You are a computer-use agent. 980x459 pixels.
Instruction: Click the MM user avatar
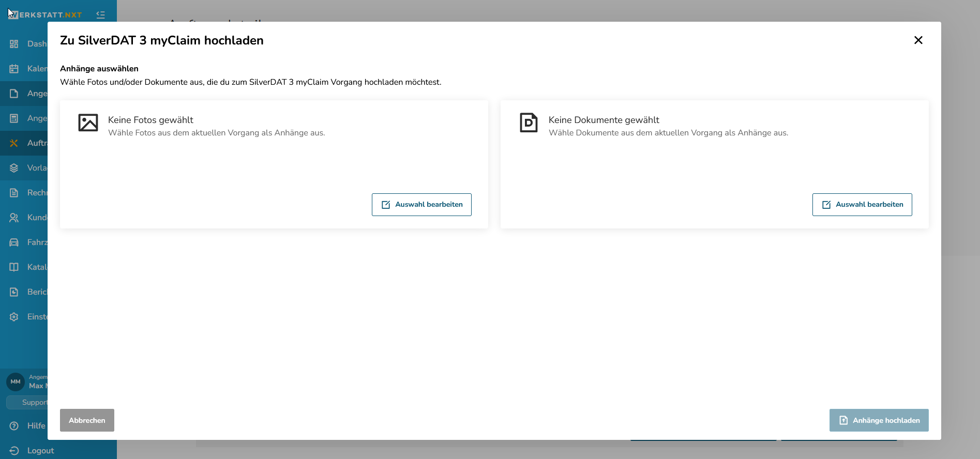pos(16,381)
